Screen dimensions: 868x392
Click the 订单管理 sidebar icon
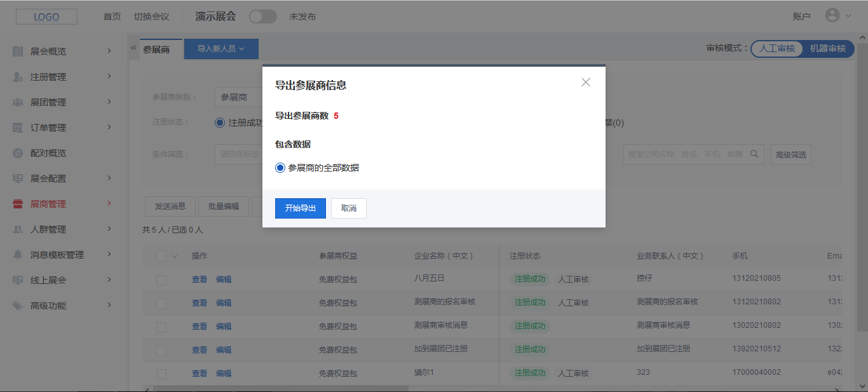(x=18, y=128)
